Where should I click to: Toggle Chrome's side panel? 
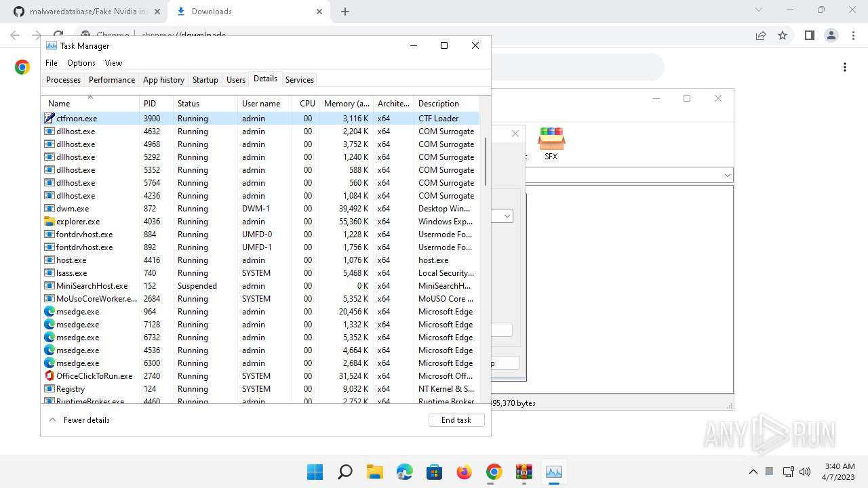(x=809, y=35)
